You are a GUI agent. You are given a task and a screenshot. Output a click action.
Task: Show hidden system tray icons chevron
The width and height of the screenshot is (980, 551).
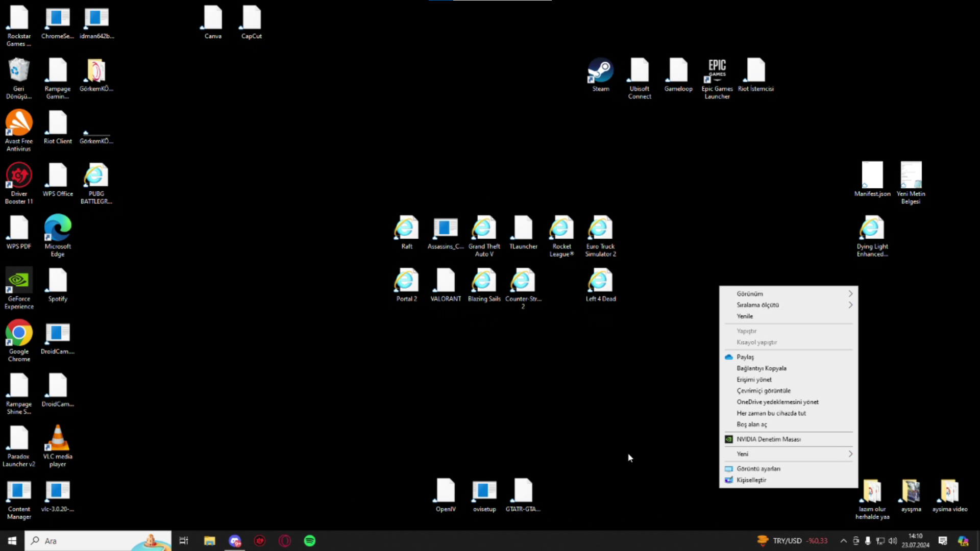(x=843, y=541)
